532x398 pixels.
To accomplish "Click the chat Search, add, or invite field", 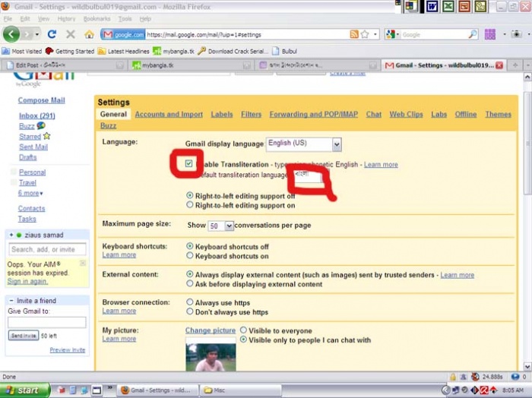I will [47, 250].
